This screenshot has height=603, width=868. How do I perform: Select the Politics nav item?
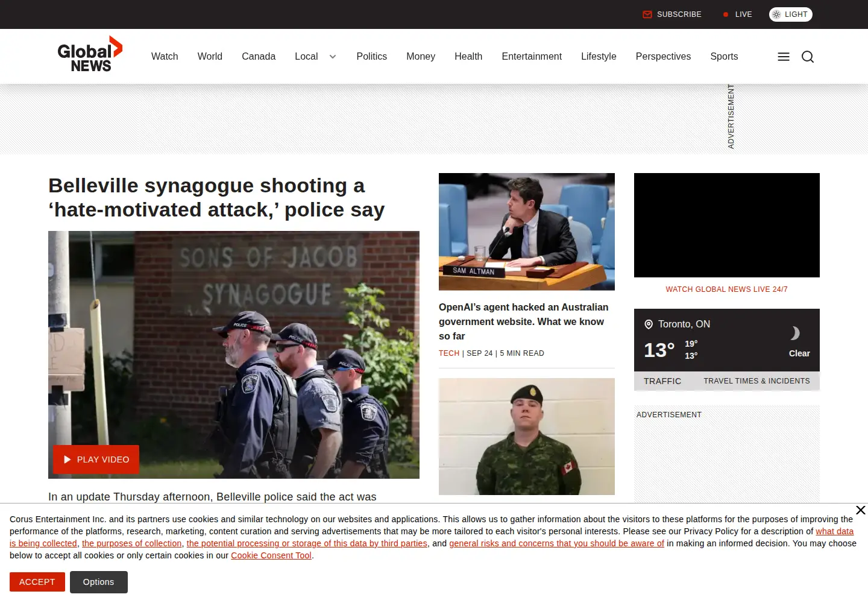(x=371, y=56)
